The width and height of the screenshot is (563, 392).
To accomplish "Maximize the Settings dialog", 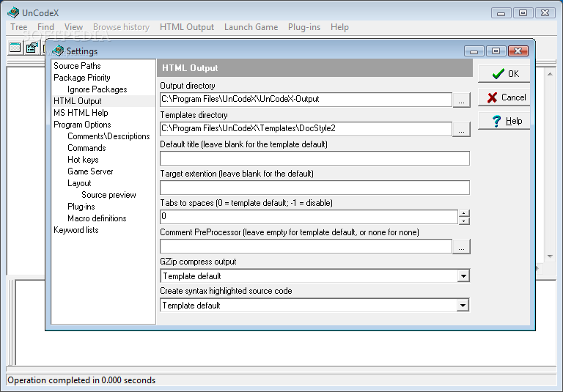I will (x=496, y=51).
